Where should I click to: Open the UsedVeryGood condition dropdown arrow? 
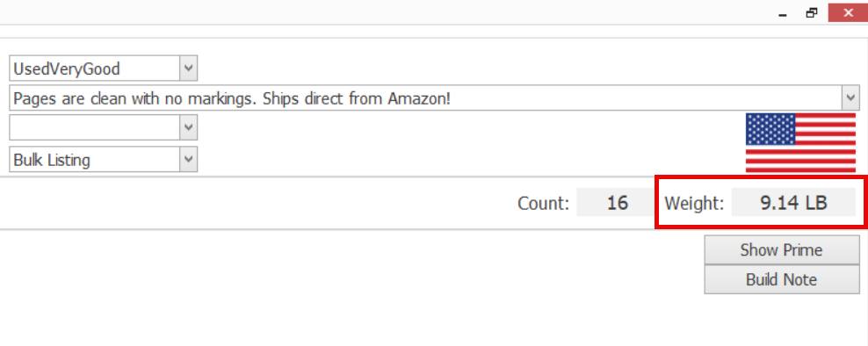188,68
